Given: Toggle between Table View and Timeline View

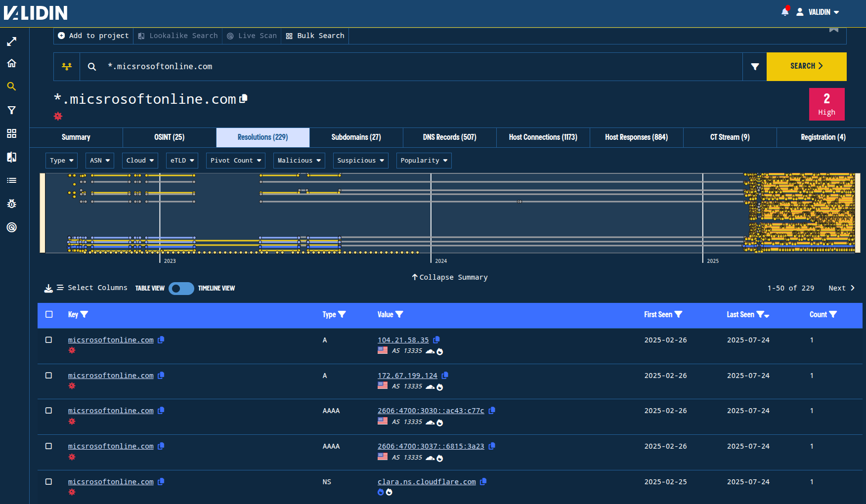Looking at the screenshot, I should (x=181, y=289).
